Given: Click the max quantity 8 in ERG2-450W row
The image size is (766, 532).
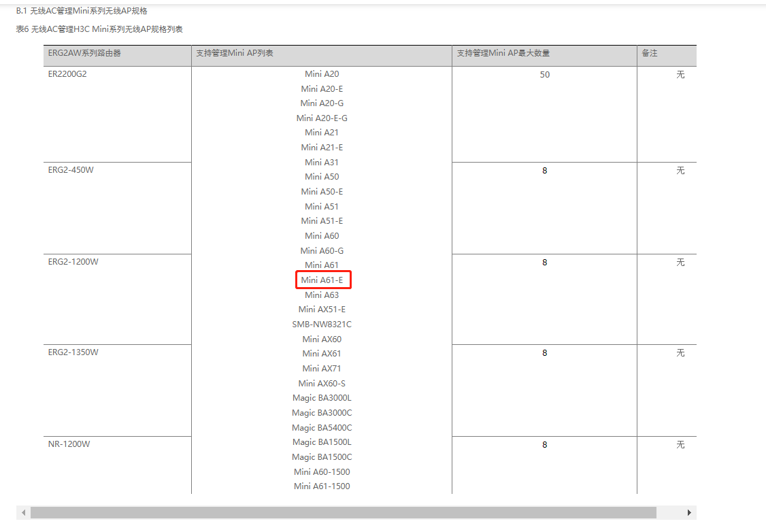Looking at the screenshot, I should [545, 171].
